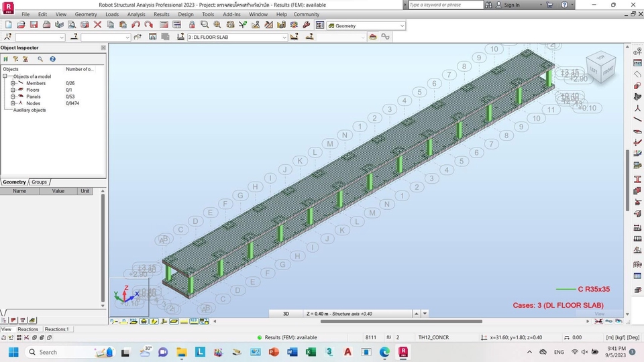644x362 pixels.
Task: Click the red X Delete icon
Action: pyautogui.click(x=98, y=25)
